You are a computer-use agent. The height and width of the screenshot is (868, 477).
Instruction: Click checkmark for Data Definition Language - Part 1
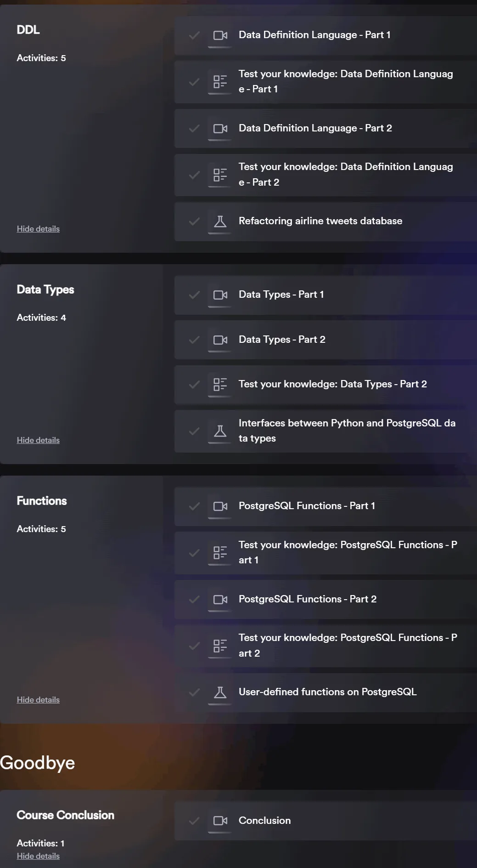click(x=194, y=35)
